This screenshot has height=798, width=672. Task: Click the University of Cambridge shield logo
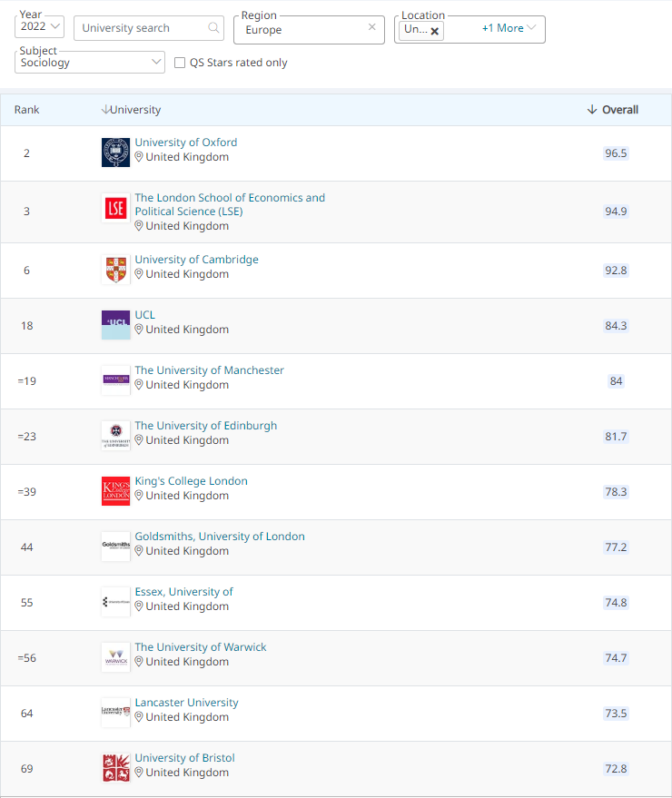coord(115,270)
